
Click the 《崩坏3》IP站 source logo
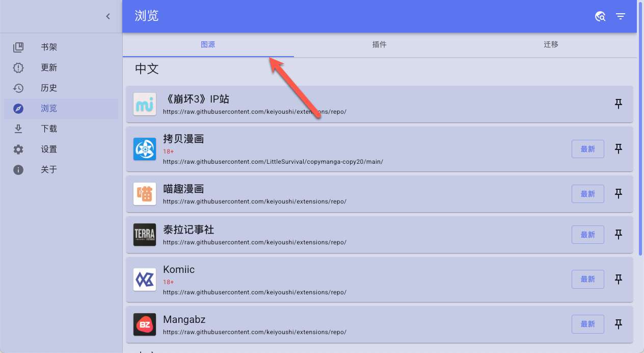(145, 104)
